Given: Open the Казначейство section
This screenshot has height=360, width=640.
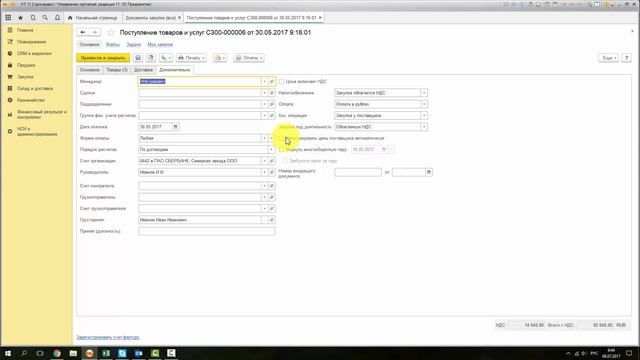Looking at the screenshot, I should pos(31,100).
